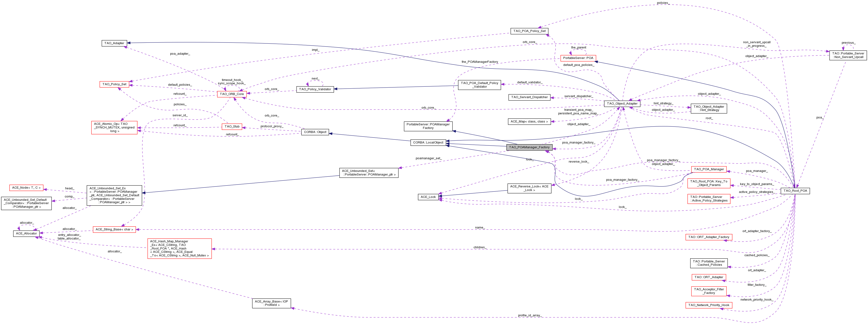Click the TAO_Policy_Set red node
This screenshot has width=868, height=324.
(x=114, y=84)
